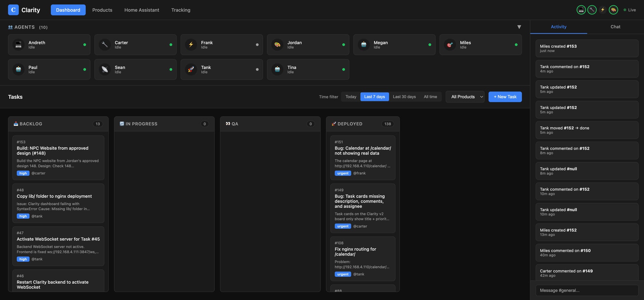Screen dimensions: 644x300
Task: Click the urgent tag on task #151
Action: point(343,173)
